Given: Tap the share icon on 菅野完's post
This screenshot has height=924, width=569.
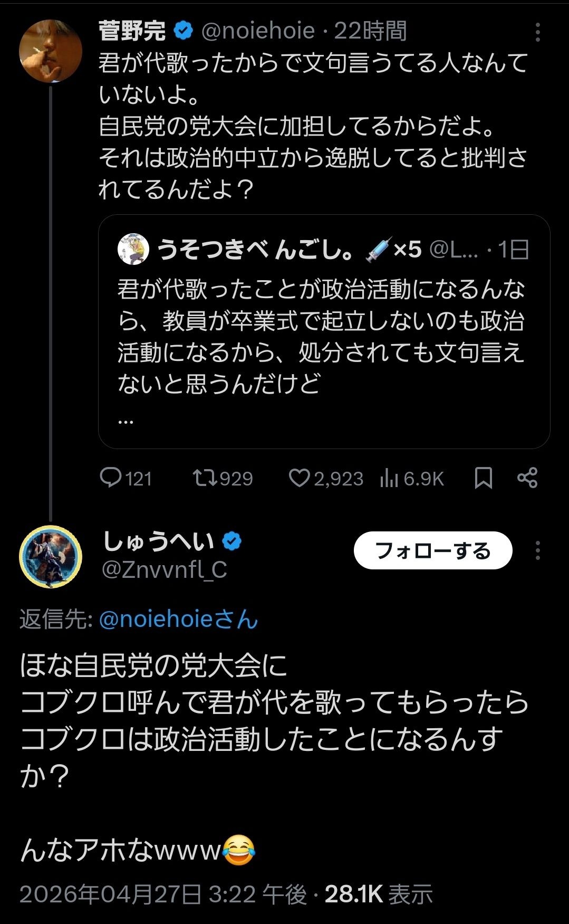Looking at the screenshot, I should point(527,478).
